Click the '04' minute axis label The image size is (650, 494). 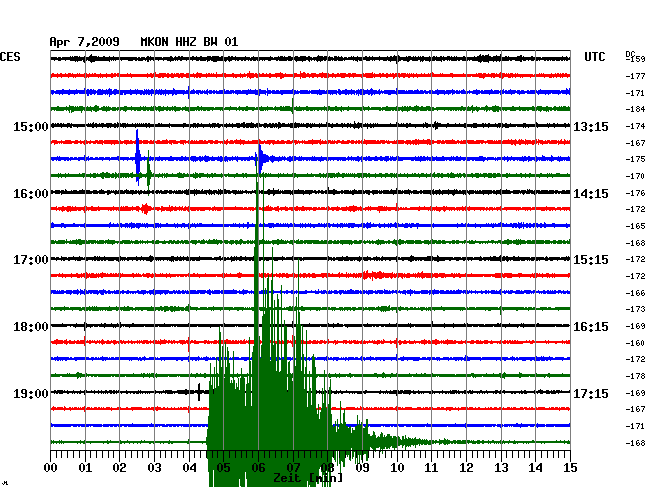(189, 468)
